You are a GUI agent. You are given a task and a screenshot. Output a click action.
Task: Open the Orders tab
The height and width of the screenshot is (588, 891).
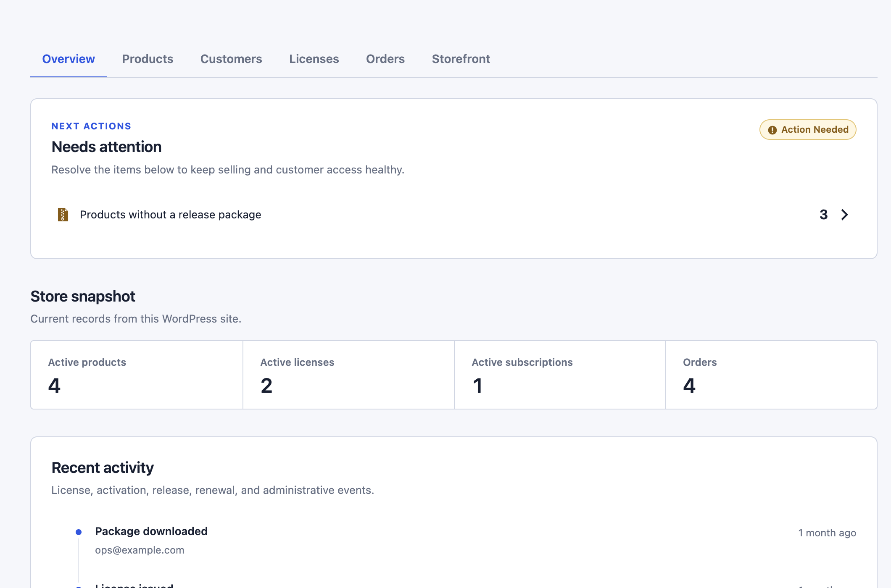[385, 59]
